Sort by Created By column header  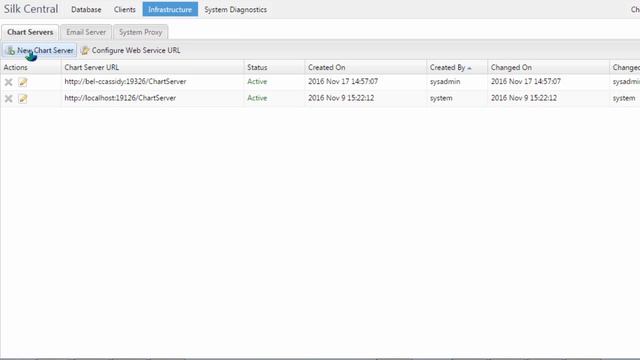tap(457, 67)
